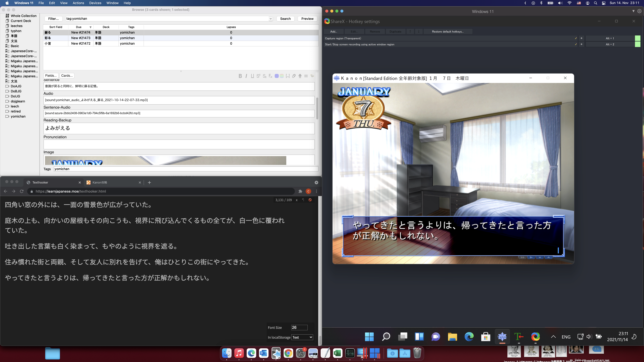
Task: Click the Filter... button in Anki browser
Action: tap(53, 19)
